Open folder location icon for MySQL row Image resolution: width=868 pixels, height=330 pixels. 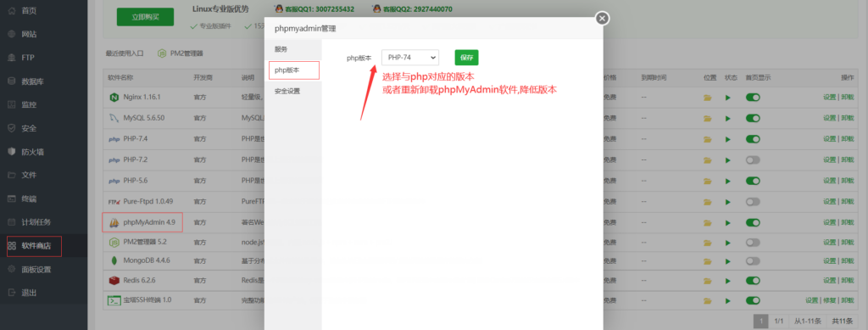708,118
